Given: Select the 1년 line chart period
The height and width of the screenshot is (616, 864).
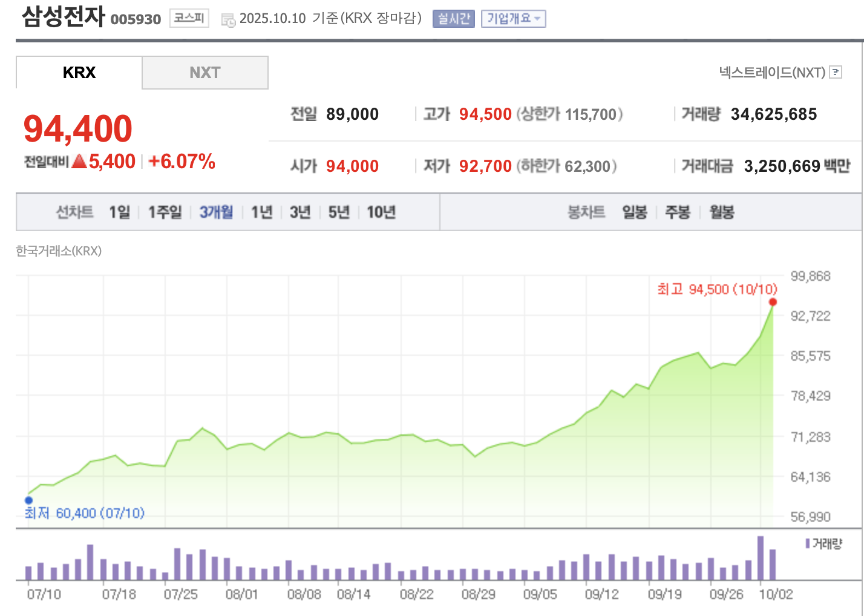Looking at the screenshot, I should coord(262,212).
